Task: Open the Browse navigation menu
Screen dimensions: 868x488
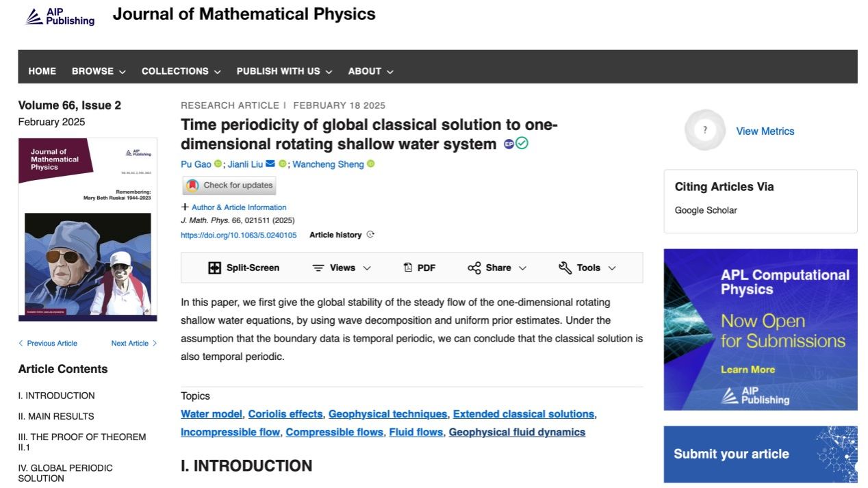Action: (x=99, y=71)
